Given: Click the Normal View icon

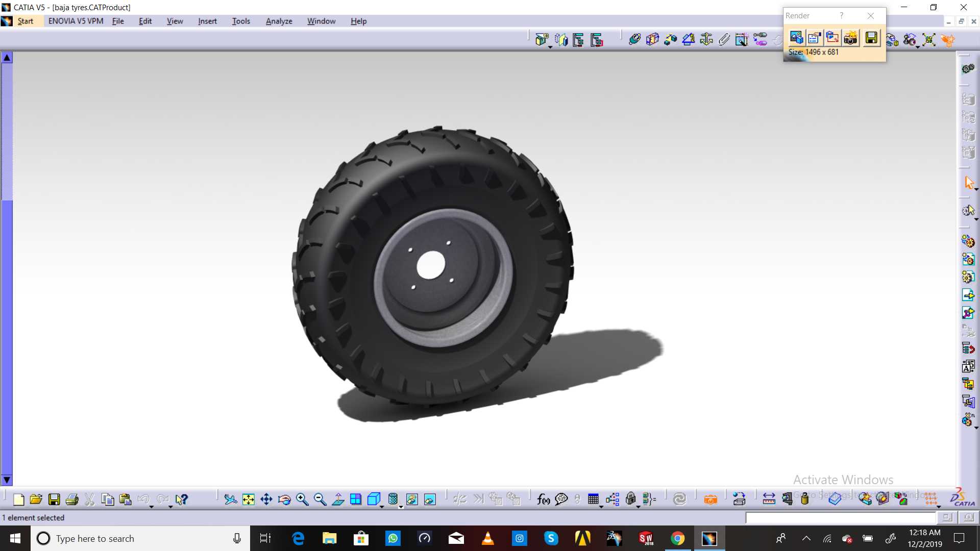Looking at the screenshot, I should pos(338,499).
